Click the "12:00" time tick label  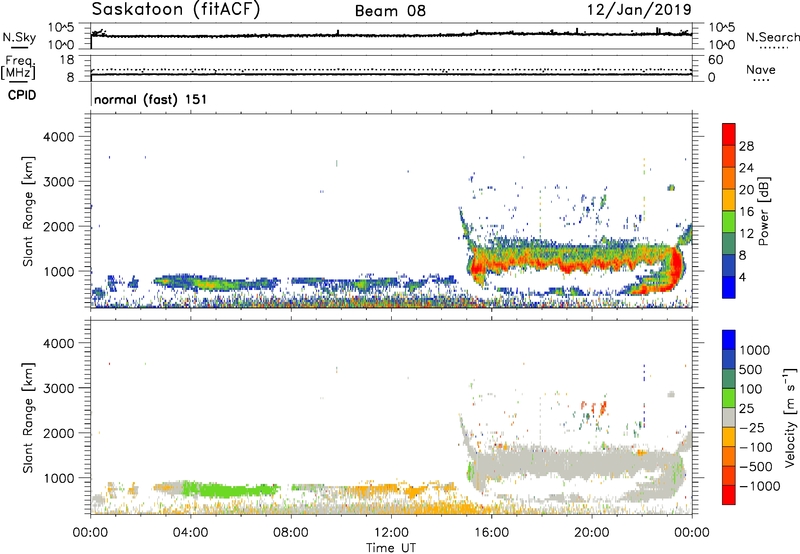click(391, 533)
